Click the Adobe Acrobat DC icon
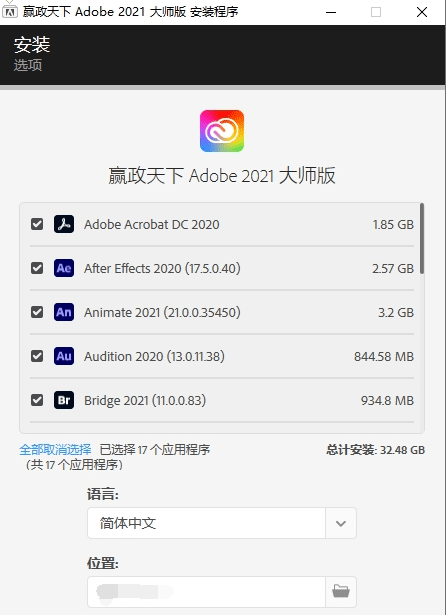Viewport: 446px width, 615px height. click(64, 224)
